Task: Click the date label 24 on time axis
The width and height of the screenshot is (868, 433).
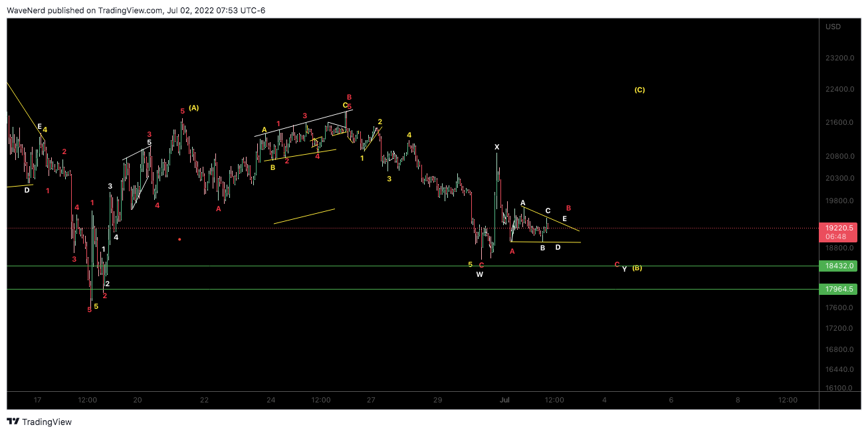Action: click(271, 400)
